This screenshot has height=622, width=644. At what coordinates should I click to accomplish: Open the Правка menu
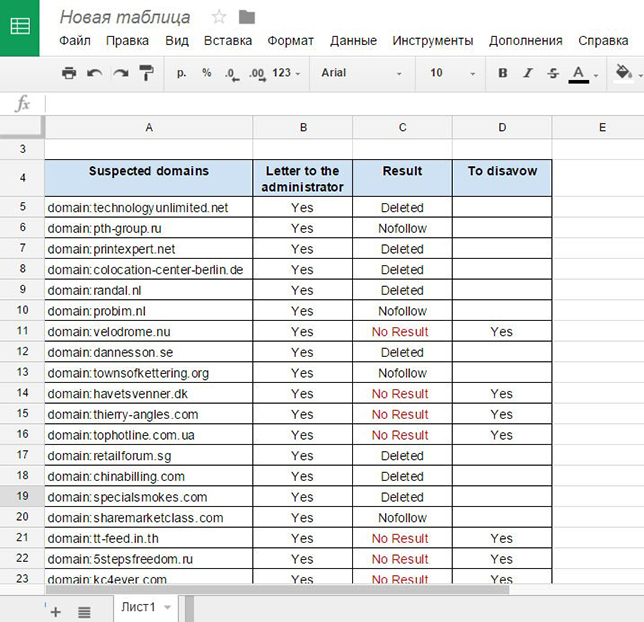127,40
